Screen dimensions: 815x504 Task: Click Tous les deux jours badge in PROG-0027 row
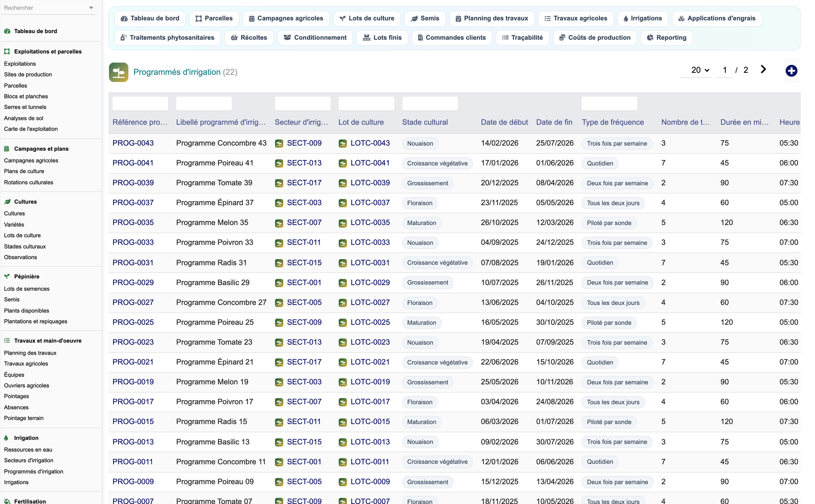tap(613, 303)
